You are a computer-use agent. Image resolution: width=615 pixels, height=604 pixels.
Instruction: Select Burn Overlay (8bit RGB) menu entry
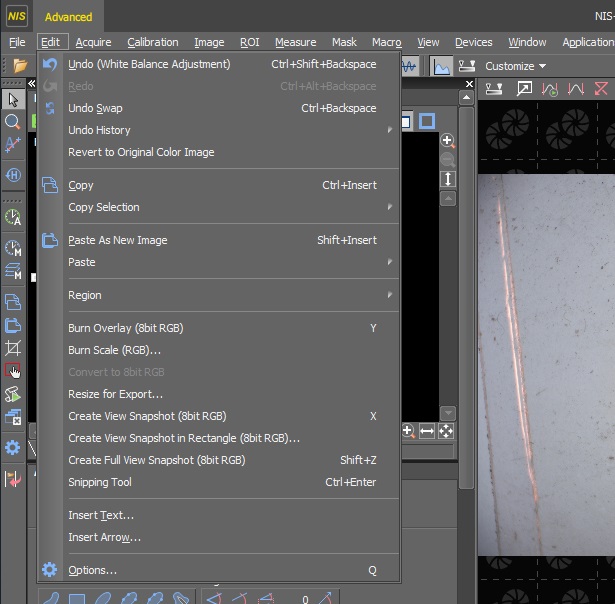point(126,328)
